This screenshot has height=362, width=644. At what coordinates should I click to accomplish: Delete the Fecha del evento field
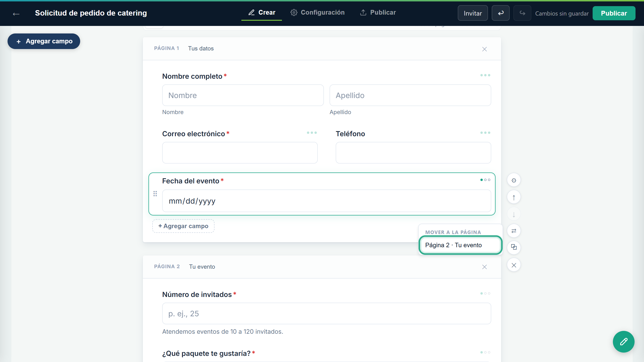pos(514,265)
